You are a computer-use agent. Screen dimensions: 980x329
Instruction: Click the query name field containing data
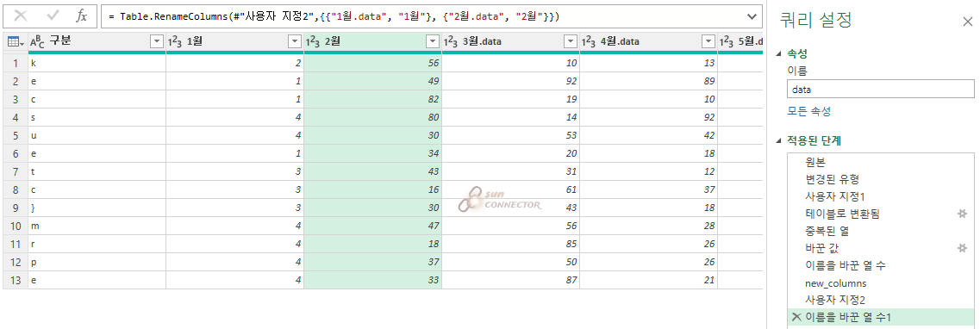pos(881,90)
